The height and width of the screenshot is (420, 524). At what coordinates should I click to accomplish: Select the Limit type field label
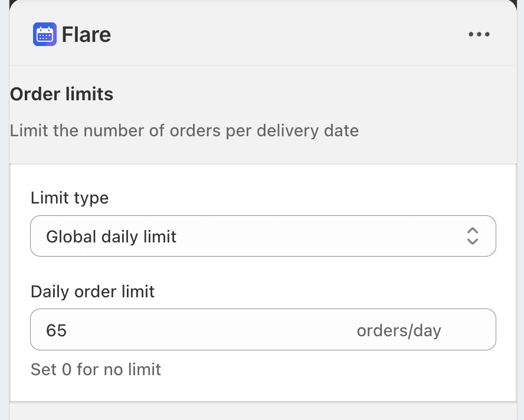click(69, 198)
